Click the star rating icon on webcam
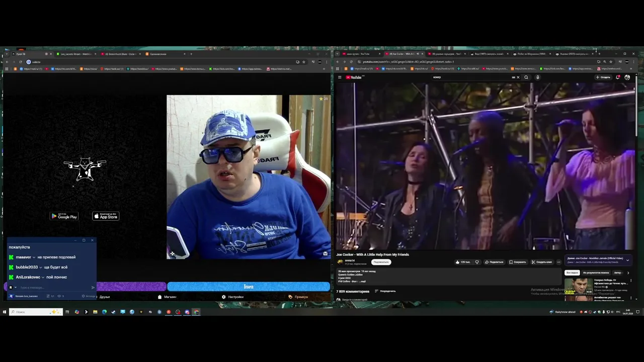The image size is (644, 362). 321,99
